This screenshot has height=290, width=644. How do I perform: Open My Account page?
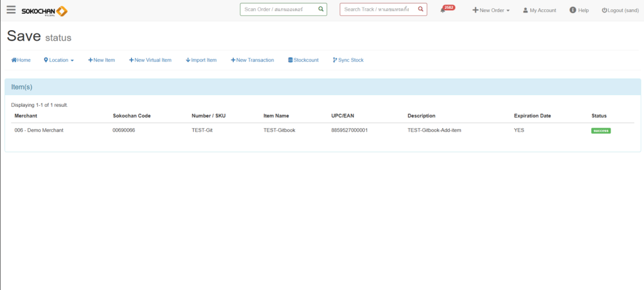[540, 10]
